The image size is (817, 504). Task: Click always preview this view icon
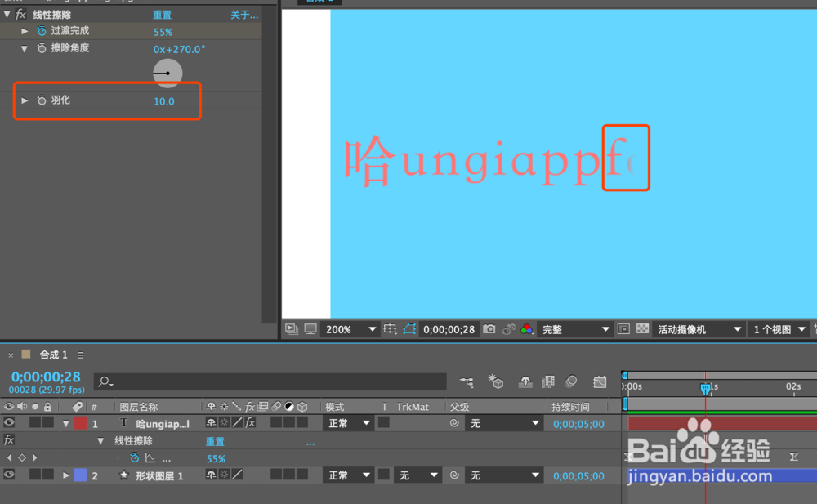pyautogui.click(x=292, y=329)
